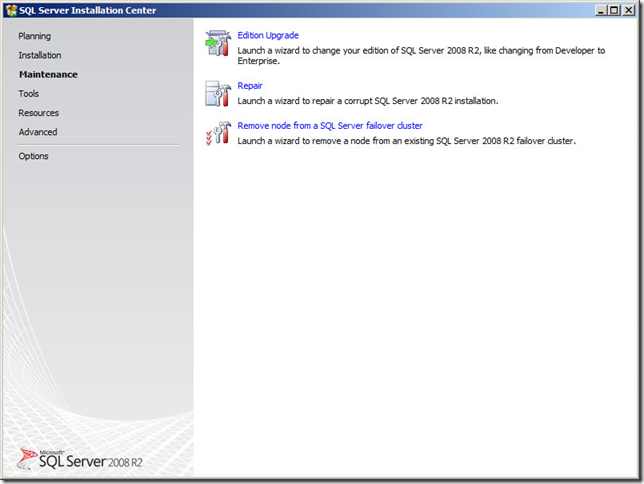Select the Maintenance section in sidebar

tap(48, 74)
